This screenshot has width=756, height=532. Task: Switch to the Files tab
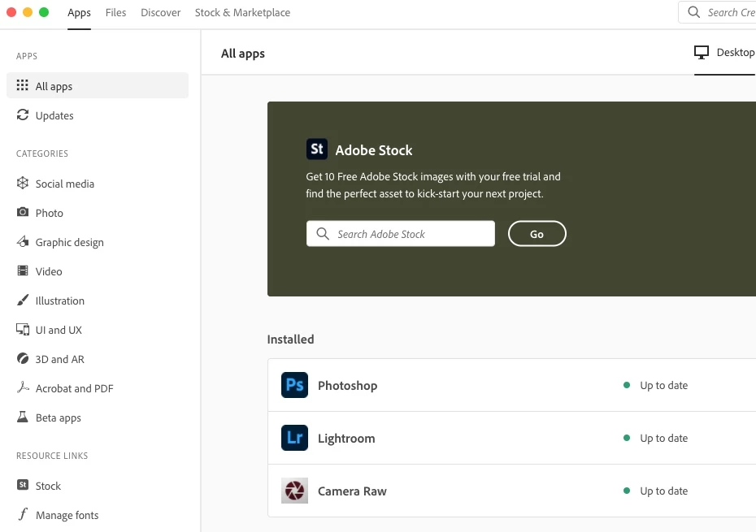tap(115, 12)
